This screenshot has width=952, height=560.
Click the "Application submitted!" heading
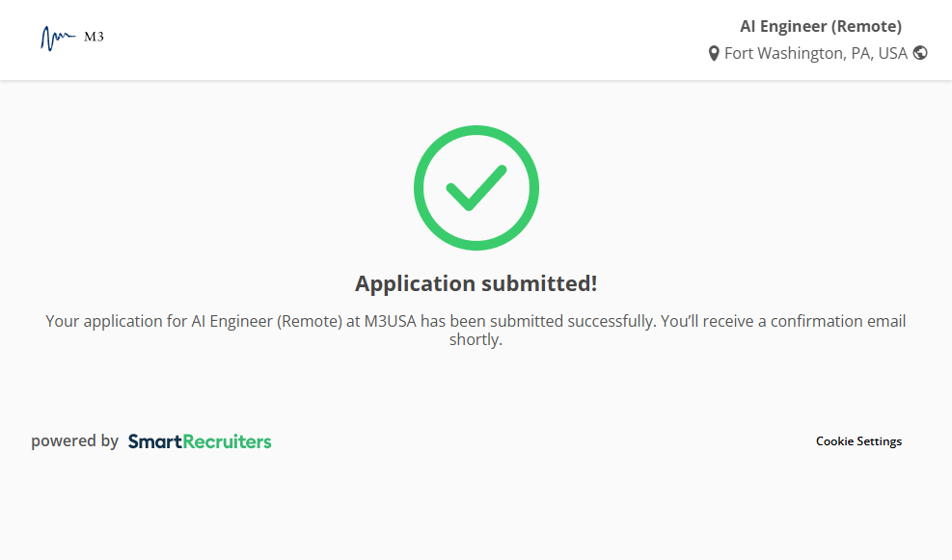[x=476, y=283]
